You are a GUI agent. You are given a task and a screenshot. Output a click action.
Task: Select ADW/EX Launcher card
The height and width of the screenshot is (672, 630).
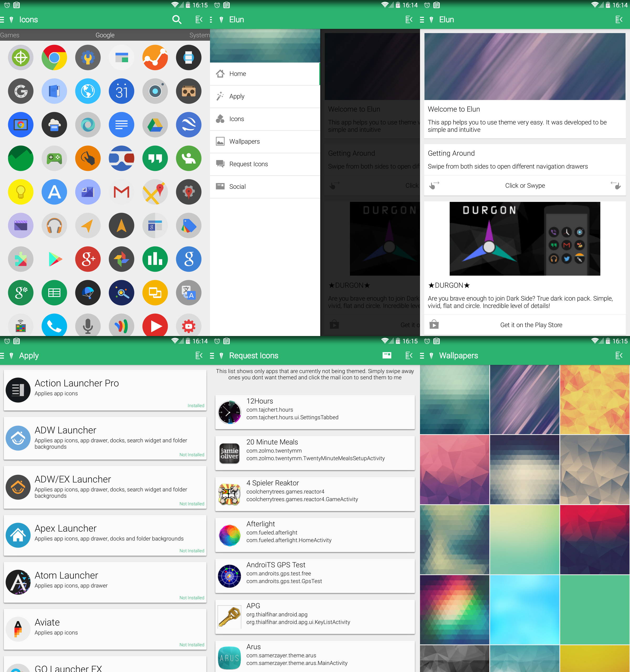(x=105, y=487)
